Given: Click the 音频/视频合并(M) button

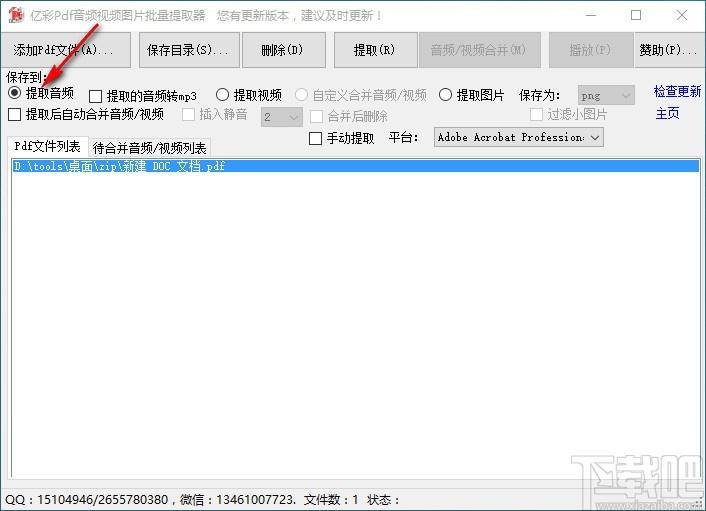Looking at the screenshot, I should point(480,50).
